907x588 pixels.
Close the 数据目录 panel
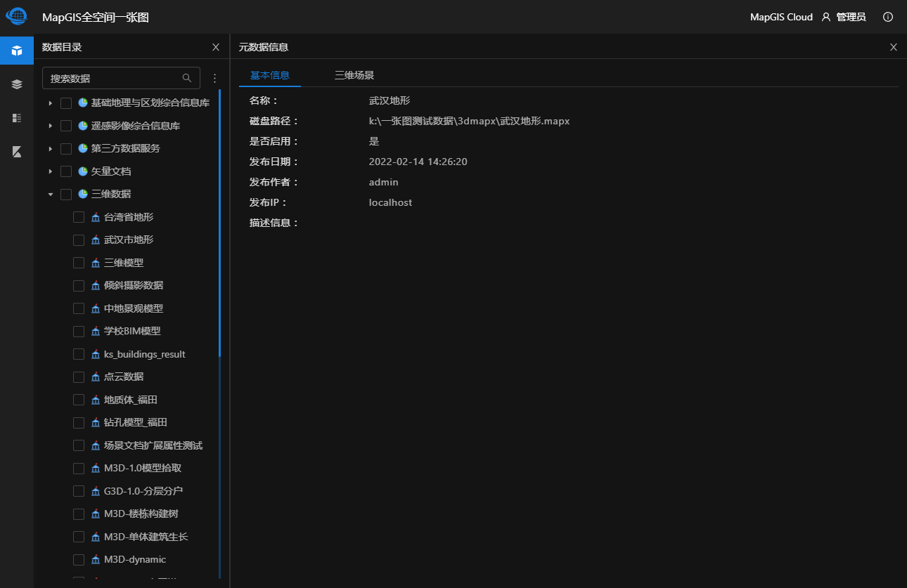[x=216, y=47]
